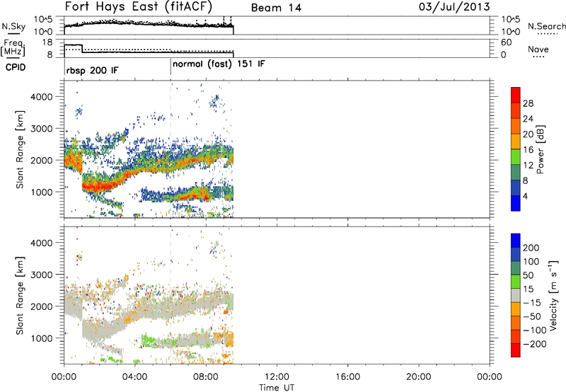Click the '12:00' time axis label
This screenshot has width=566, height=392.
click(x=277, y=377)
